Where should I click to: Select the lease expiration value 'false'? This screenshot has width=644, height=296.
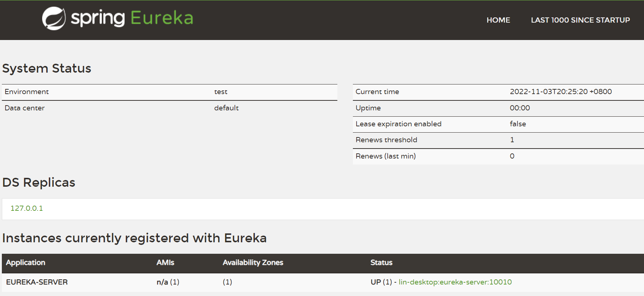518,124
